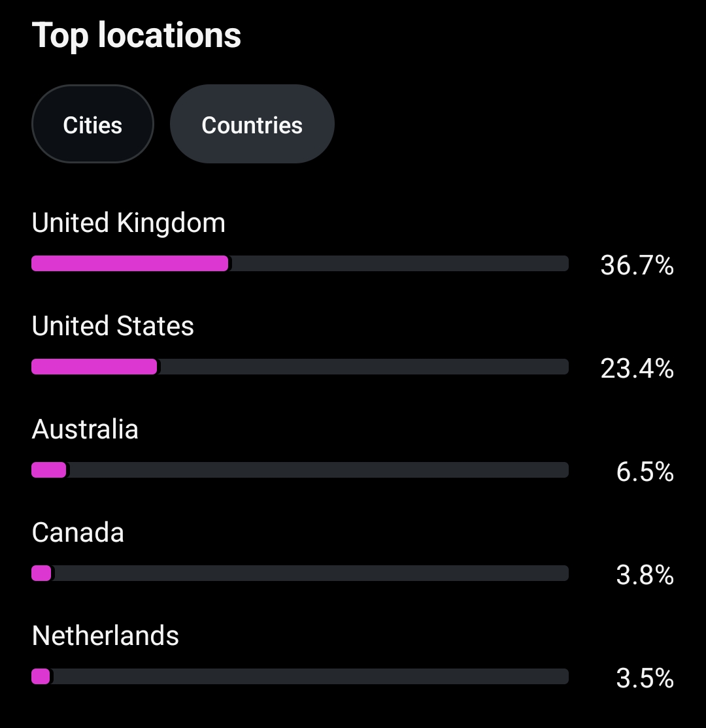Tap the 3.5% percentage value

[x=644, y=678]
